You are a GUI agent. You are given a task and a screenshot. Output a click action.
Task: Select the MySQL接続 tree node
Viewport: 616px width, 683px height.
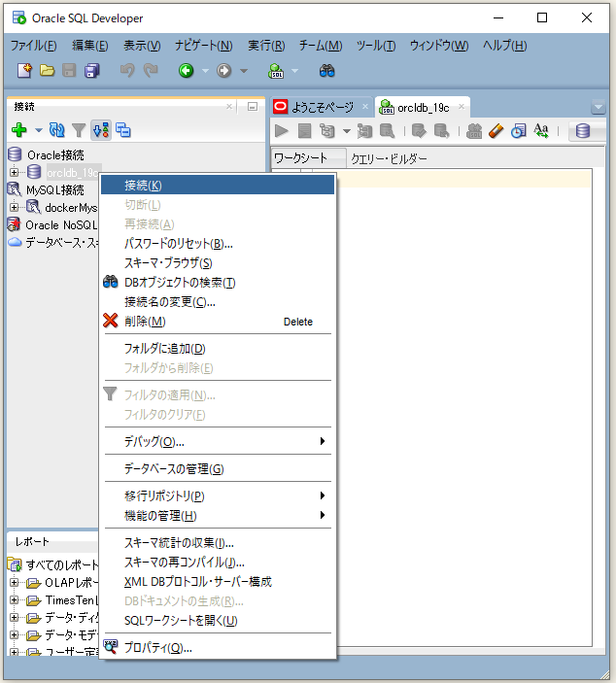pyautogui.click(x=55, y=189)
